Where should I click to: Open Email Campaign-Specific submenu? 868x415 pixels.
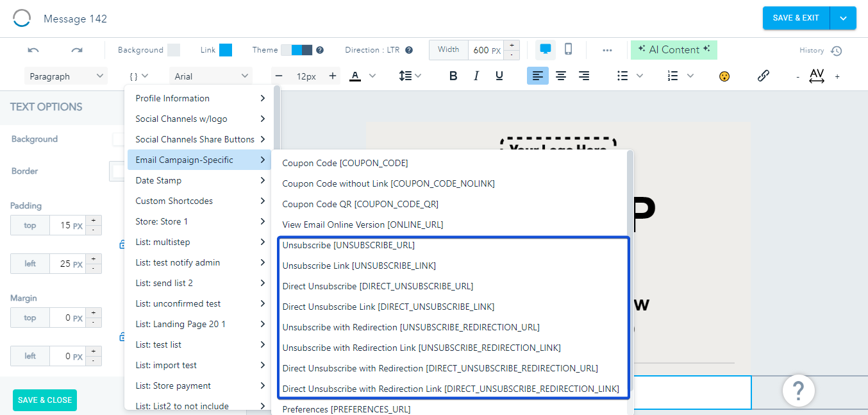pos(199,160)
